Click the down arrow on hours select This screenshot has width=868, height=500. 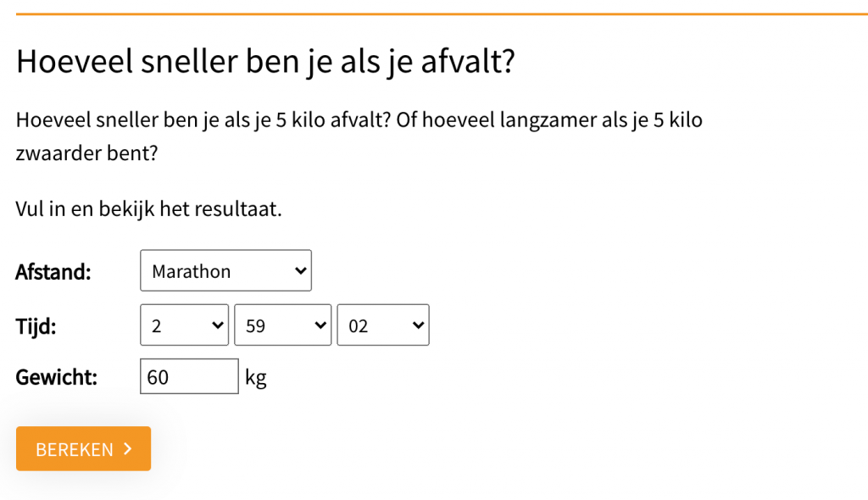click(x=217, y=325)
